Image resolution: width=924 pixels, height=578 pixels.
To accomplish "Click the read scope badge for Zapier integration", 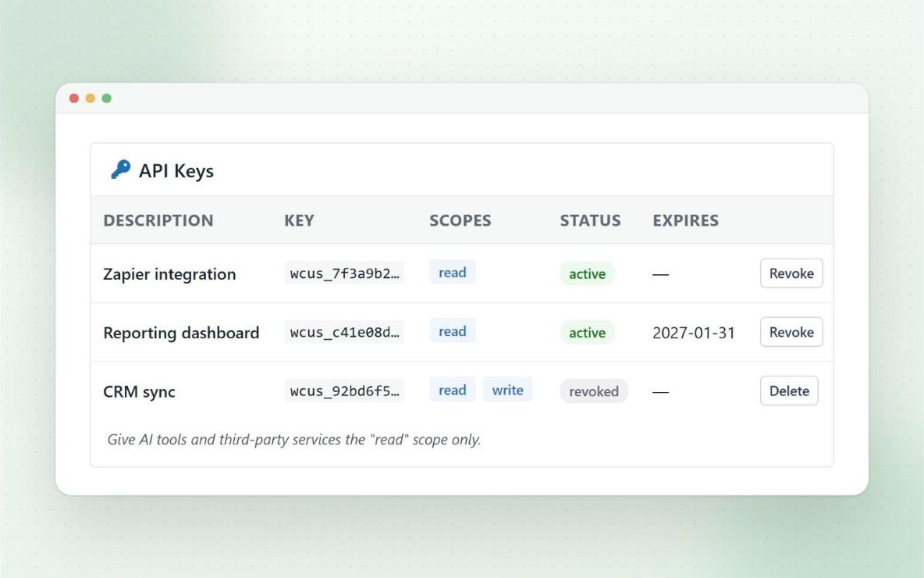I will tap(452, 273).
